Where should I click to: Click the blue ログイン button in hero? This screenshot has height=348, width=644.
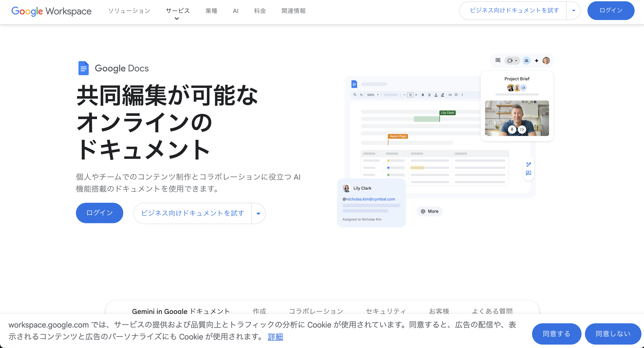pos(100,213)
